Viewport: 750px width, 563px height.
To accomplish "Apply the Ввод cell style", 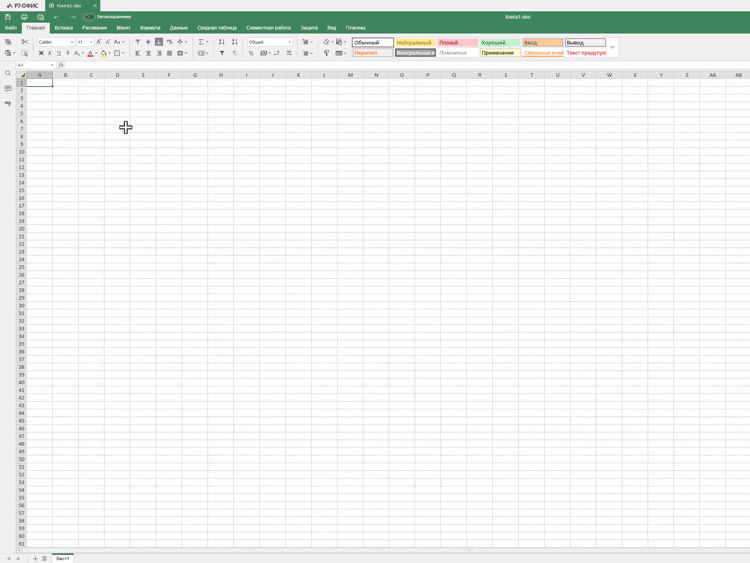I will [x=542, y=43].
